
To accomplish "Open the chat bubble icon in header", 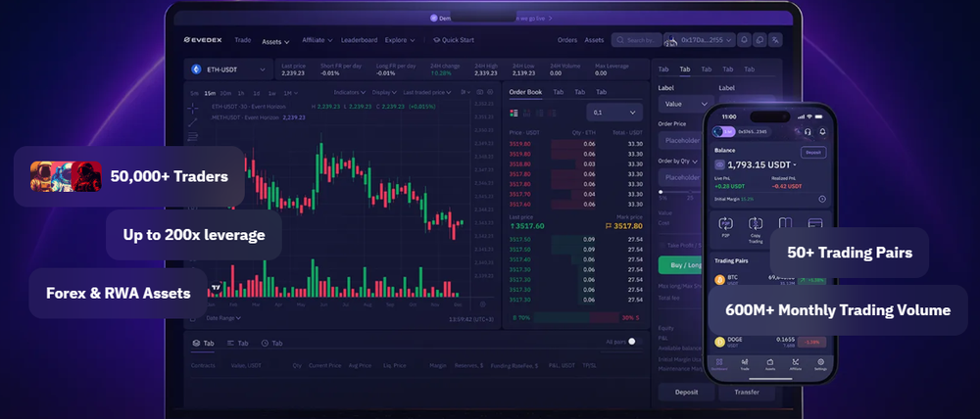I will 760,40.
